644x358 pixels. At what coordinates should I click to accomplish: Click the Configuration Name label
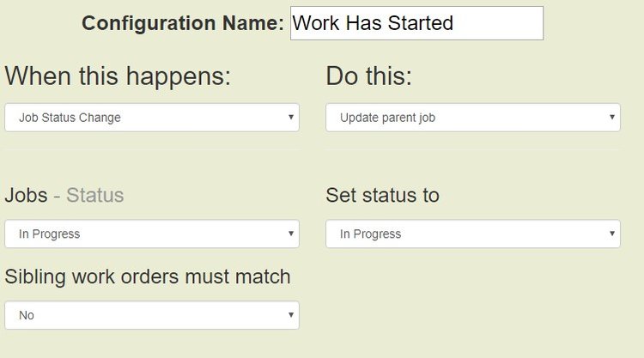182,24
